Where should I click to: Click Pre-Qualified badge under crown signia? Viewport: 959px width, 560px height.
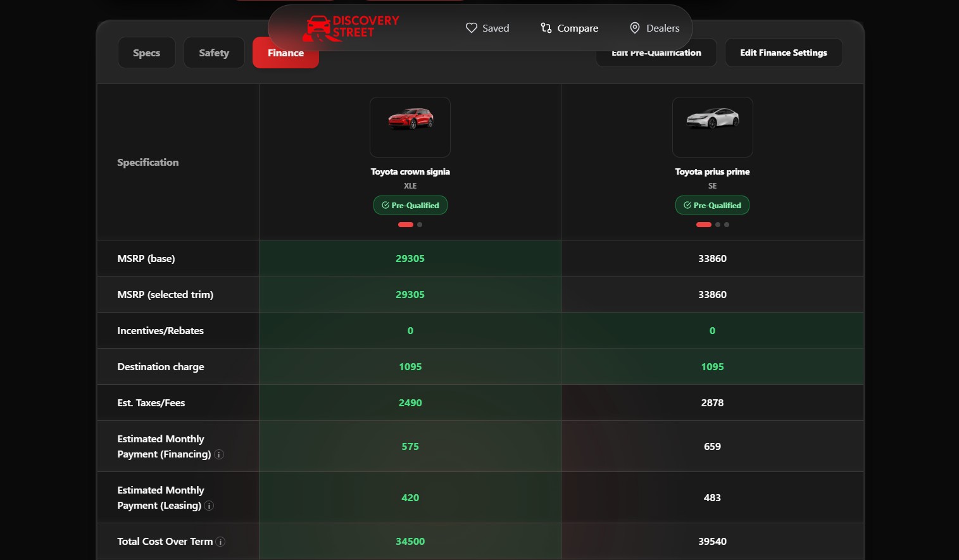click(x=410, y=205)
